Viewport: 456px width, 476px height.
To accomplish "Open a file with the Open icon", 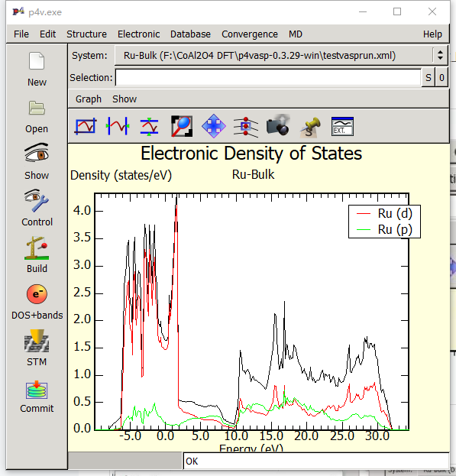I will coord(37,108).
